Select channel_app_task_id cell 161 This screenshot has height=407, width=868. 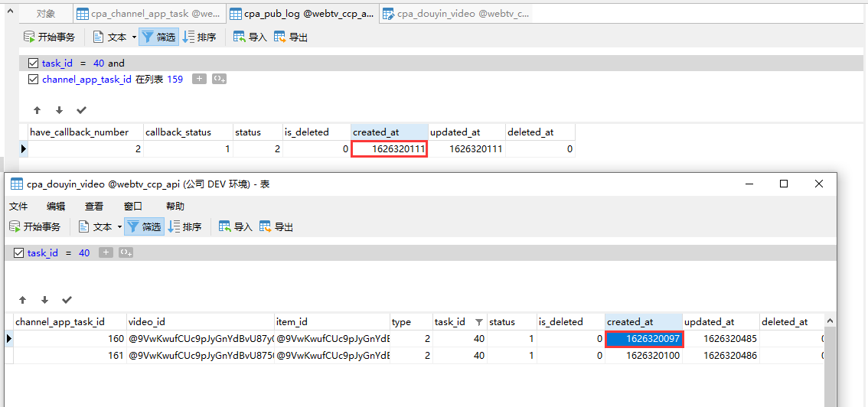tap(70, 356)
